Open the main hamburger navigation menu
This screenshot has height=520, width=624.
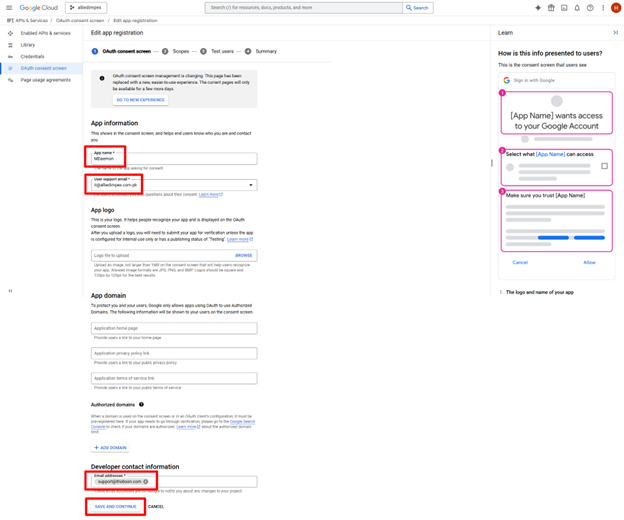[x=9, y=7]
